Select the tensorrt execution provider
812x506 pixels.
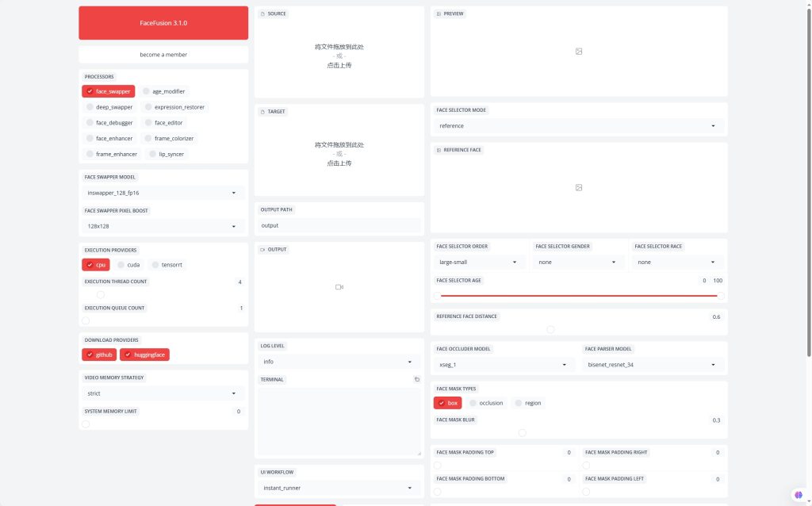[167, 265]
